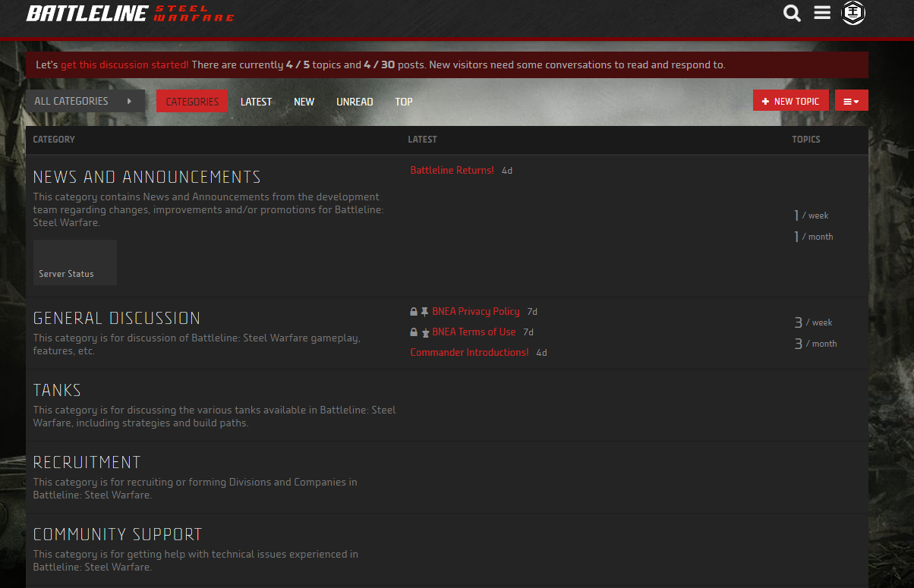Image resolution: width=914 pixels, height=588 pixels.
Task: Open the News and Announcements category
Action: [x=147, y=177]
